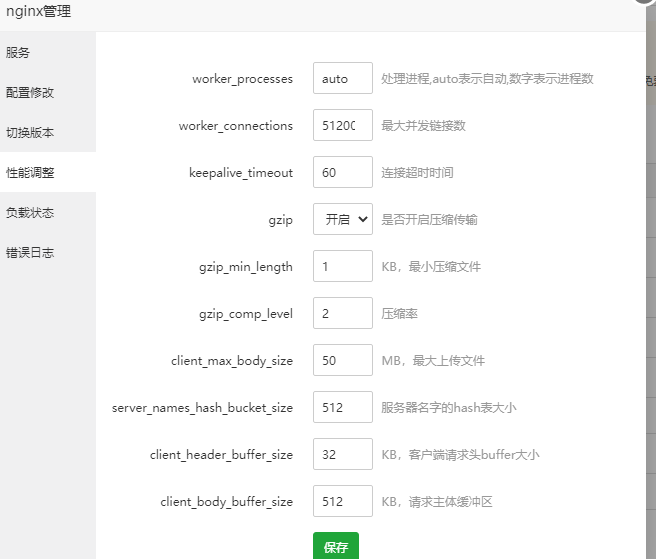Click the client_max_body_size input field
This screenshot has height=559, width=656.
coord(343,360)
